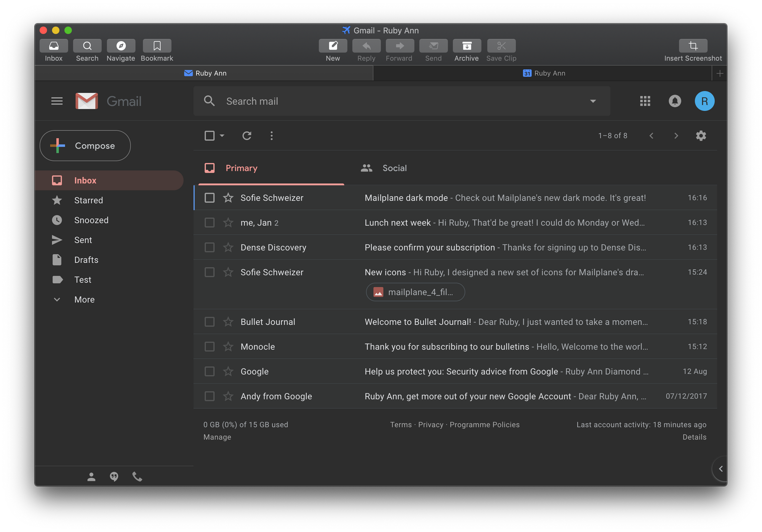This screenshot has width=762, height=532.
Task: Open the Starred folder
Action: click(x=88, y=200)
